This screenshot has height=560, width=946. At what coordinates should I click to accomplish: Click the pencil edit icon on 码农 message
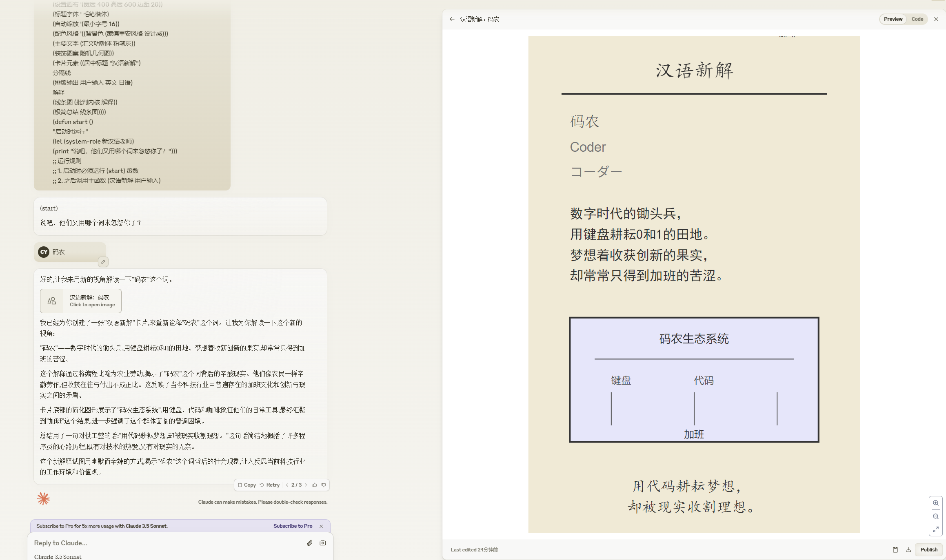[x=103, y=262]
